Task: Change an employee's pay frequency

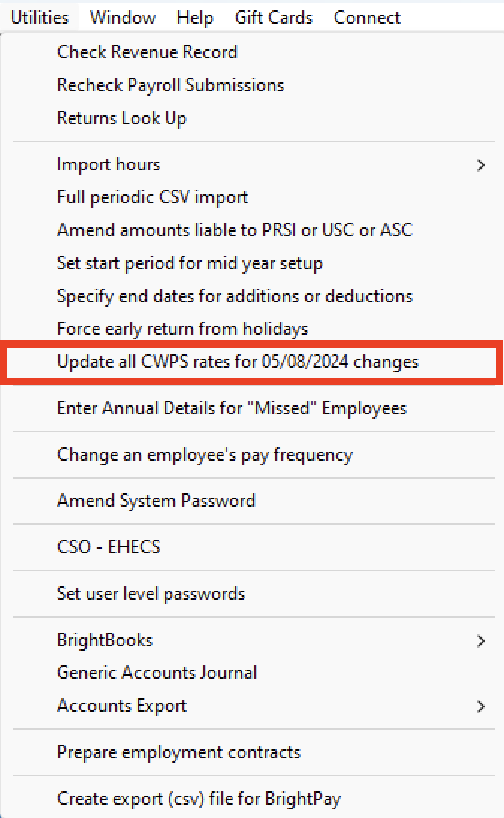Action: pyautogui.click(x=205, y=455)
